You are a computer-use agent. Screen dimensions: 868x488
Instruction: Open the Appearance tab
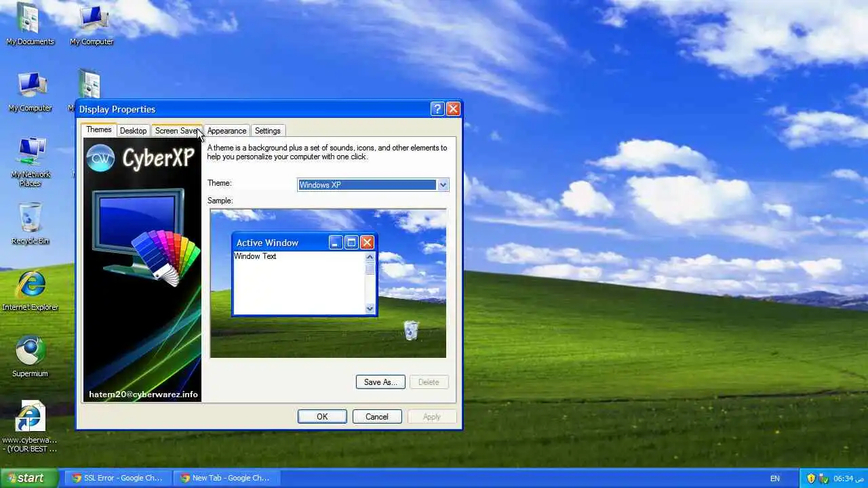tap(226, 131)
